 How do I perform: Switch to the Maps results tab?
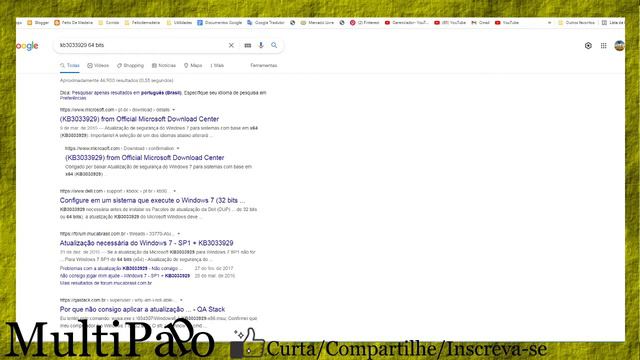pos(193,66)
